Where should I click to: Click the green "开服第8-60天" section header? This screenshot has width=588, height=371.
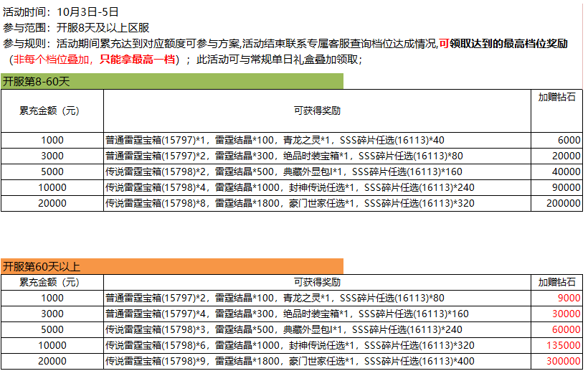172,82
